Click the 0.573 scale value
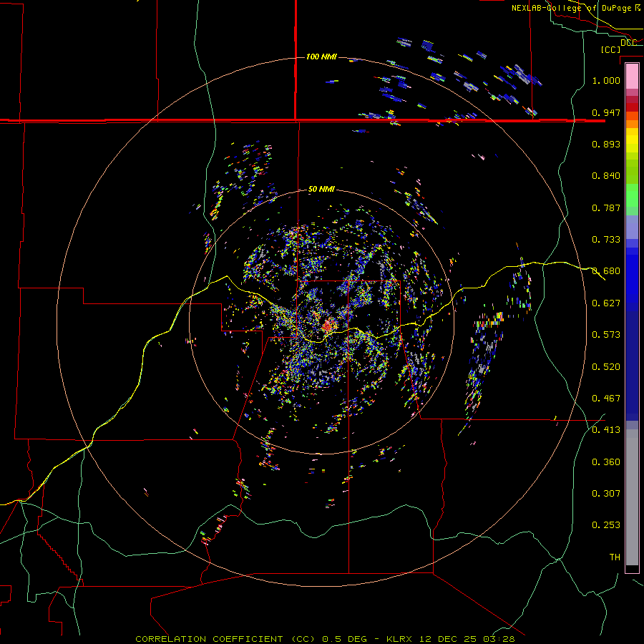The width and height of the screenshot is (644, 644). [x=606, y=335]
